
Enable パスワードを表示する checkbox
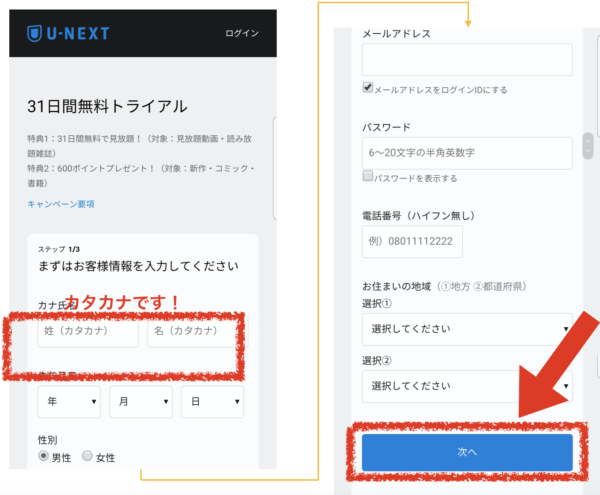(367, 176)
